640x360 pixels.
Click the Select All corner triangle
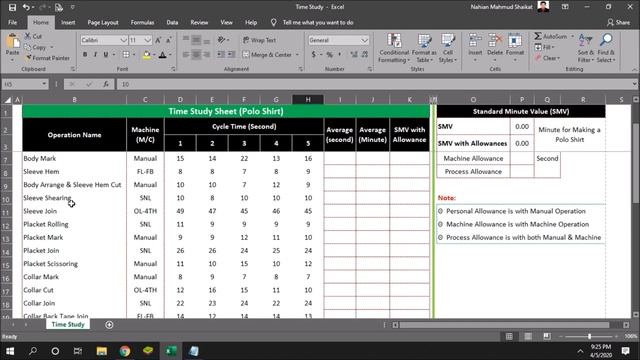[7, 100]
